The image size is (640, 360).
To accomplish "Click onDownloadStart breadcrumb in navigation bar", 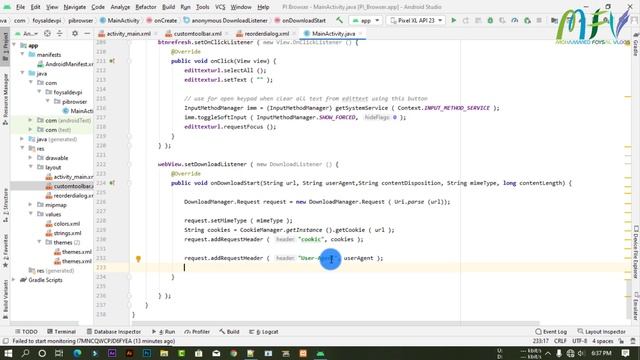I will pyautogui.click(x=300, y=20).
